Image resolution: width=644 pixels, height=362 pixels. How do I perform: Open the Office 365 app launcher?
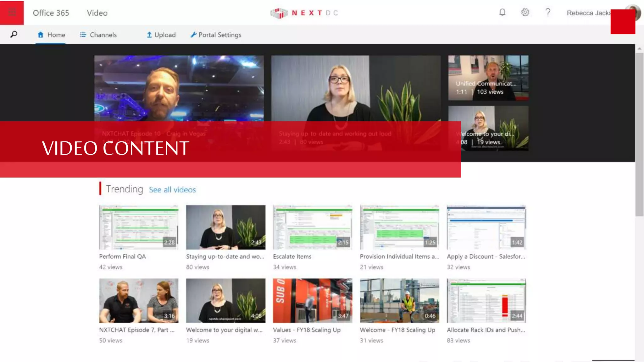(x=12, y=13)
